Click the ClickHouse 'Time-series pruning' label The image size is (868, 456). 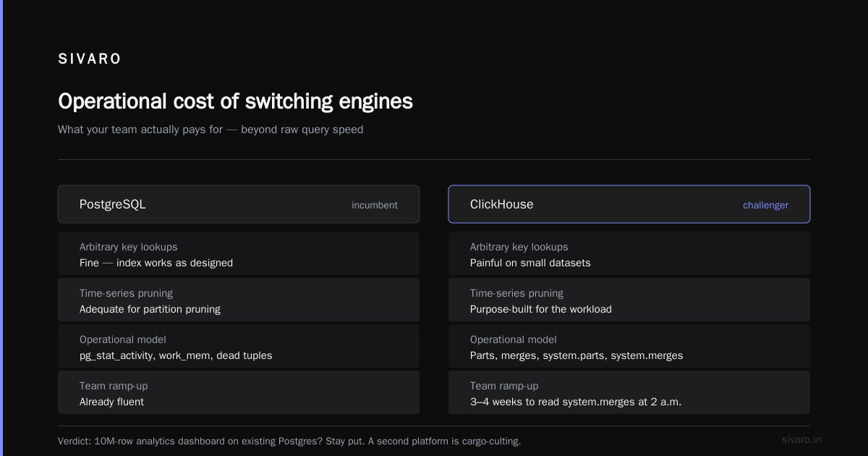[x=516, y=293]
